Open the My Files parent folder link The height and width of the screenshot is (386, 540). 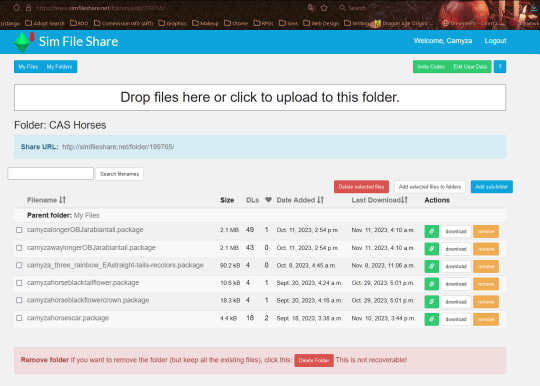click(86, 216)
